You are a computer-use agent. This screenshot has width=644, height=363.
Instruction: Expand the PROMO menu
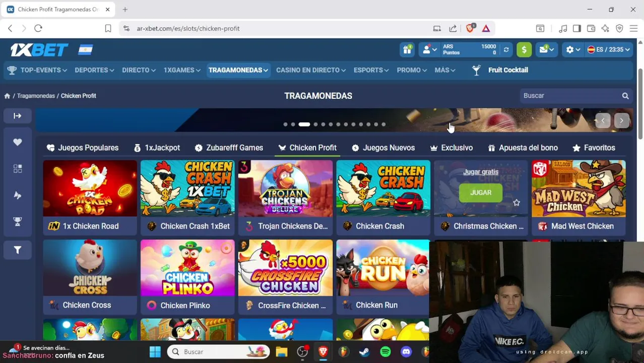[412, 70]
